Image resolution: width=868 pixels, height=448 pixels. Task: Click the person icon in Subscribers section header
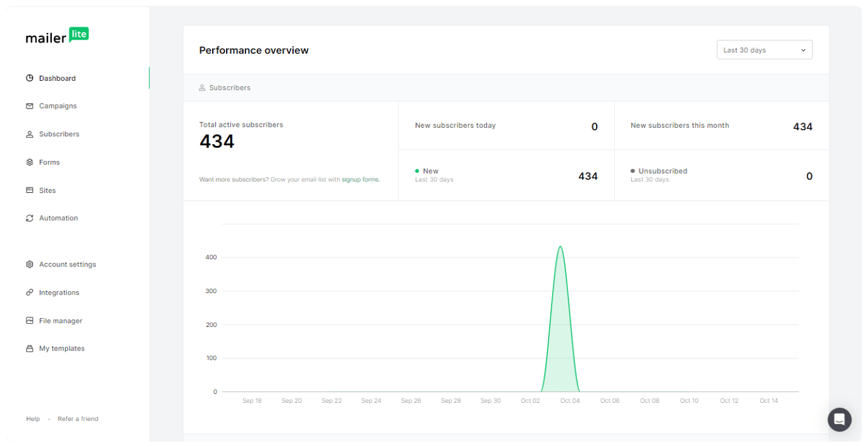(x=202, y=87)
